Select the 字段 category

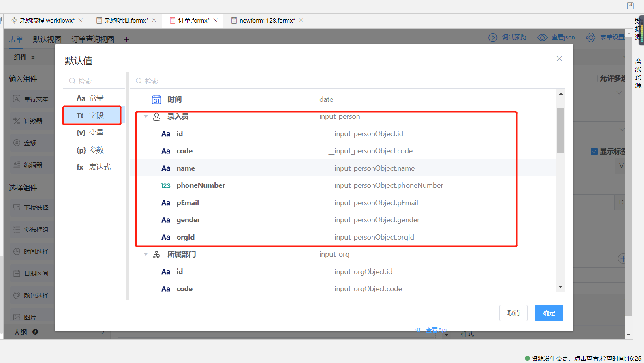(92, 116)
